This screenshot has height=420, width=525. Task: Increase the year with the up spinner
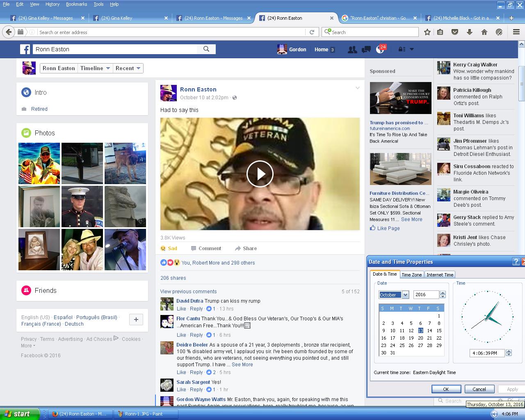[x=443, y=293]
